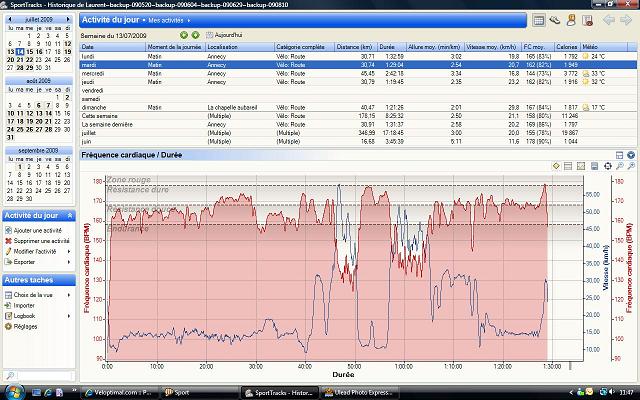Click the red X Supprimer une activité icon
Screen dimensions: 640x400
(x=8, y=241)
